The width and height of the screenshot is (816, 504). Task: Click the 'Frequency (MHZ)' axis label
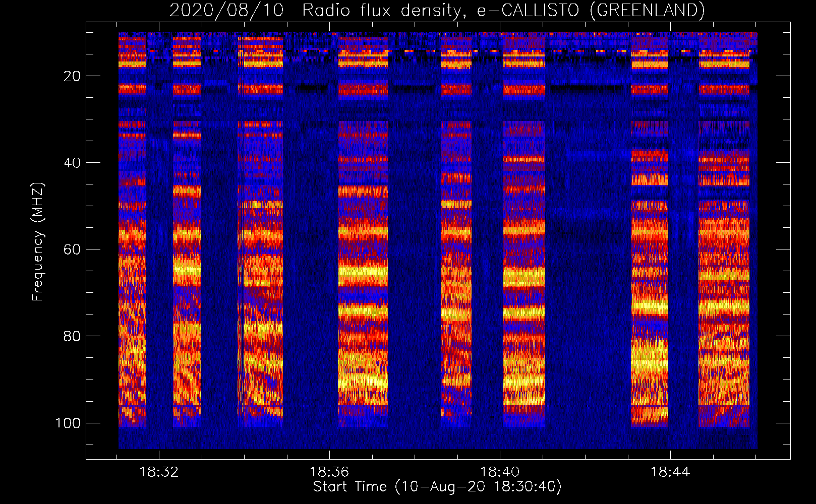[x=37, y=242]
